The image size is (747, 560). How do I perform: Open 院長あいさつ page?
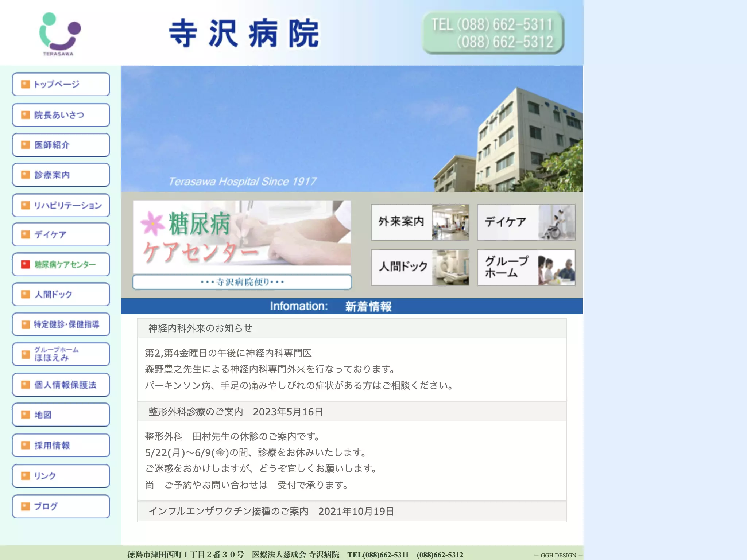tap(61, 115)
